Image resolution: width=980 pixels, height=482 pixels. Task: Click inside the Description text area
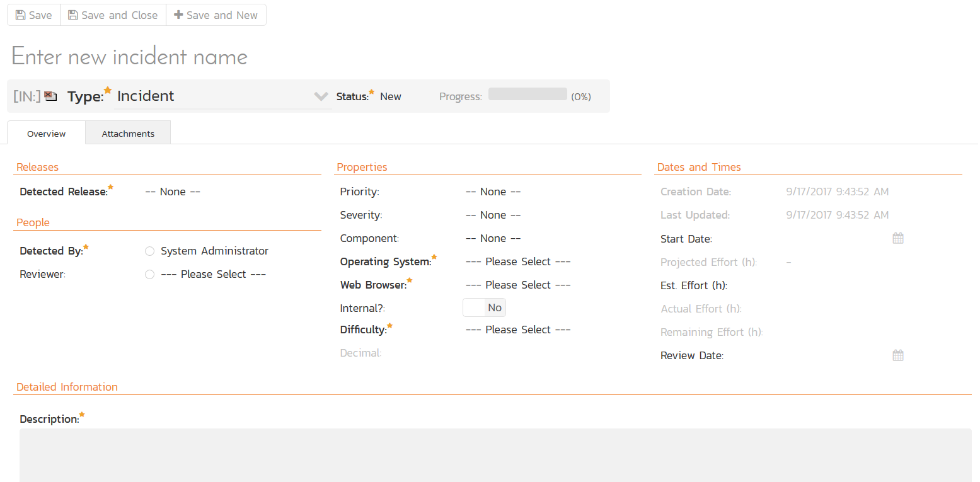pyautogui.click(x=495, y=454)
